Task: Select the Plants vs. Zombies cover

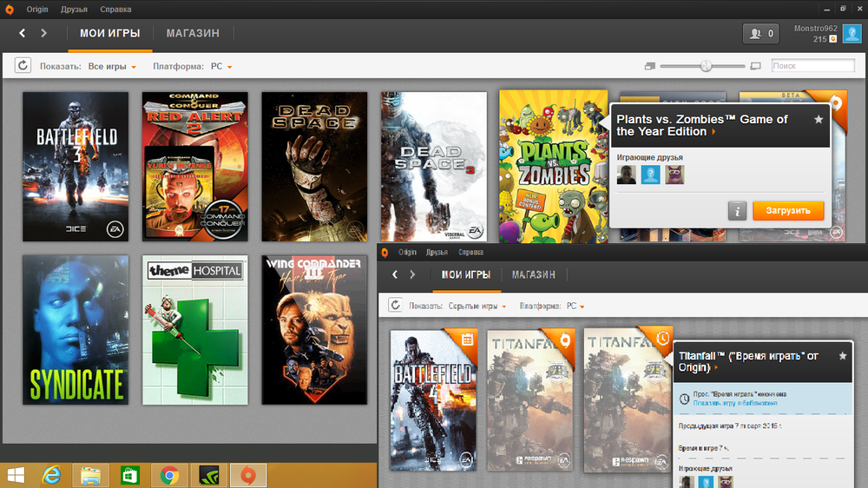Action: [554, 167]
